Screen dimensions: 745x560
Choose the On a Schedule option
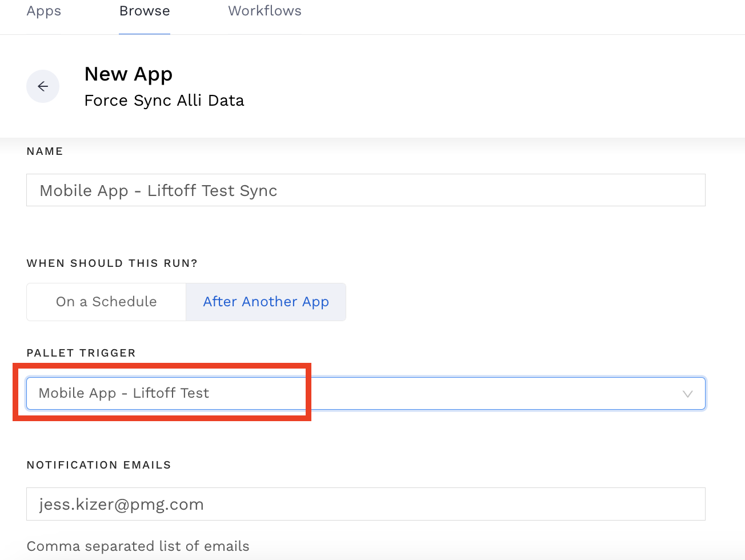click(x=106, y=302)
